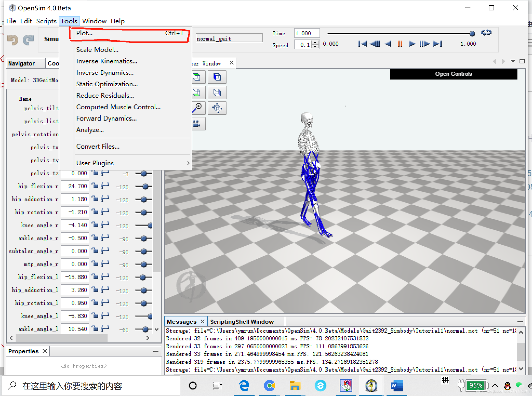Click the video camera recording icon

(198, 124)
